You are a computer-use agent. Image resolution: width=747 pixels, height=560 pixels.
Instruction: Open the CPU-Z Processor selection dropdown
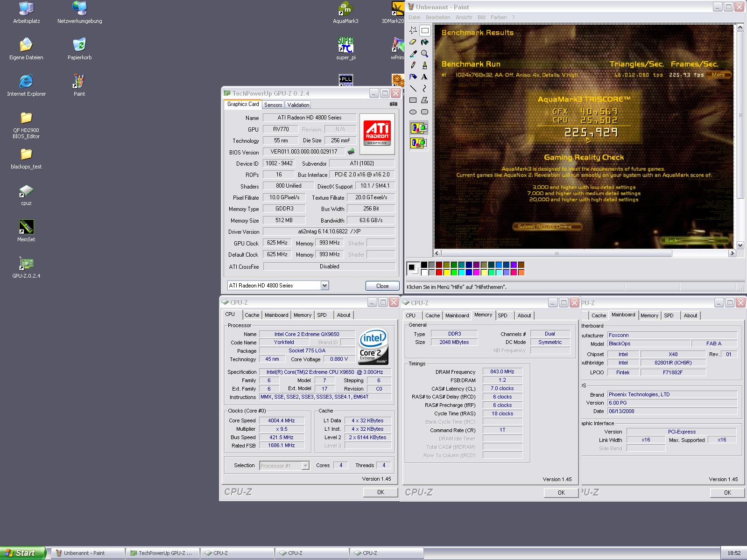[x=305, y=466]
